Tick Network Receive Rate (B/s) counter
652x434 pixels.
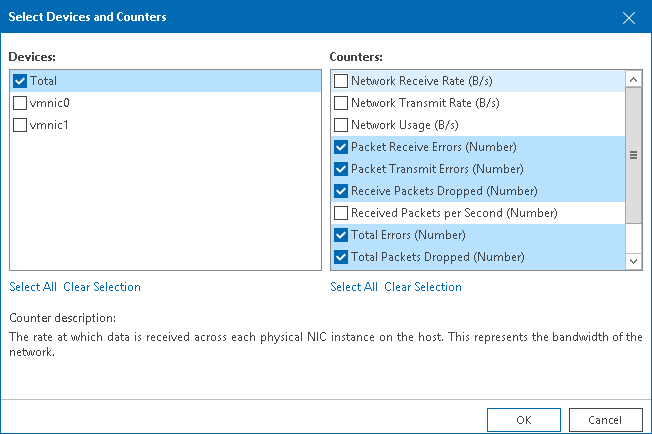coord(341,81)
